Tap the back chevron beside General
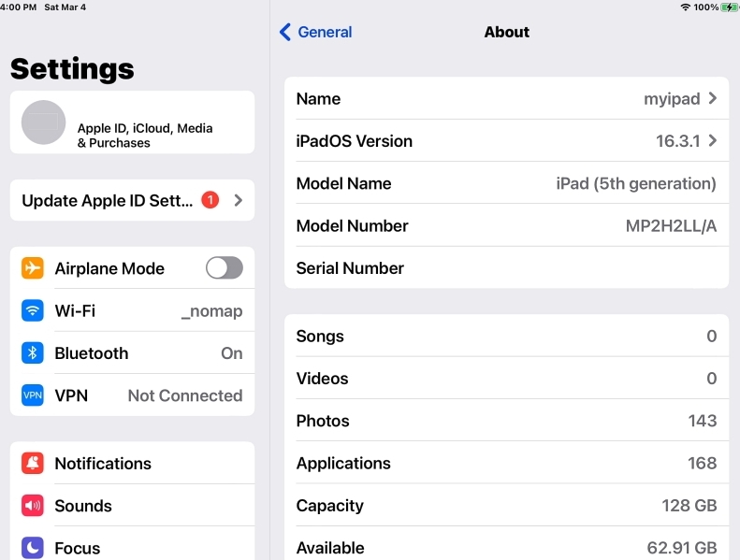Viewport: 740px width, 560px height. 285,32
